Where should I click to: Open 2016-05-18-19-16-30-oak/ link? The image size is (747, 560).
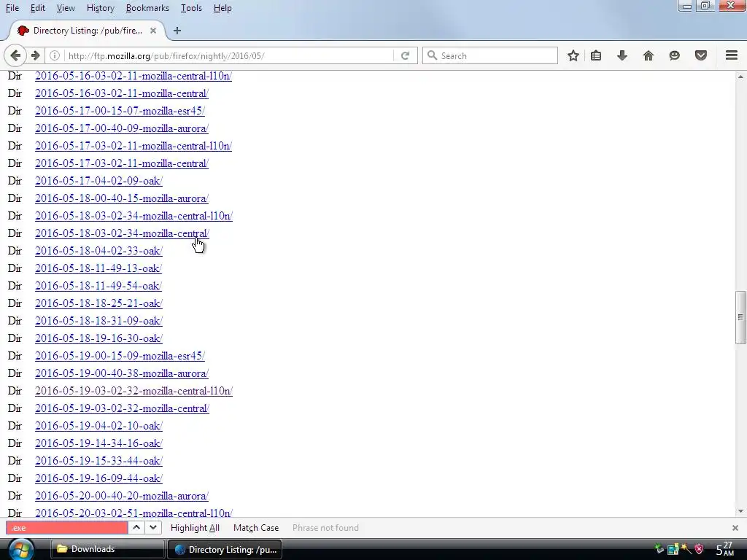(x=98, y=338)
